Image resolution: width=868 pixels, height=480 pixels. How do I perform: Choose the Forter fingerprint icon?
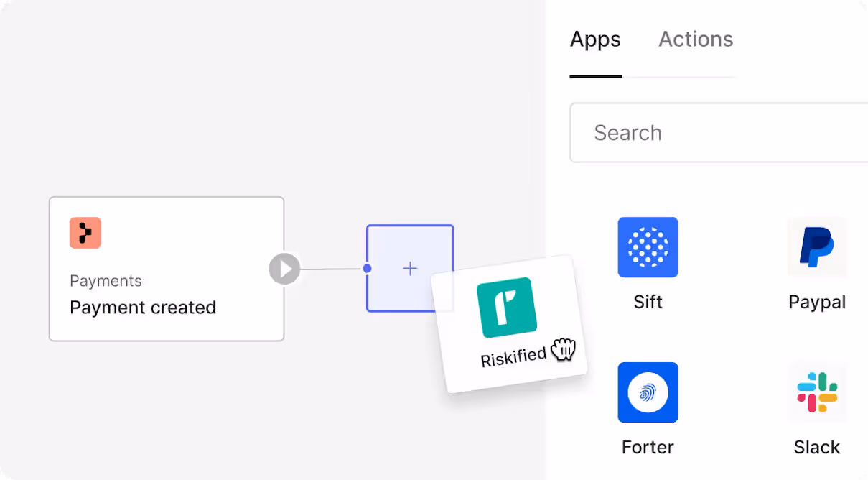pos(648,392)
